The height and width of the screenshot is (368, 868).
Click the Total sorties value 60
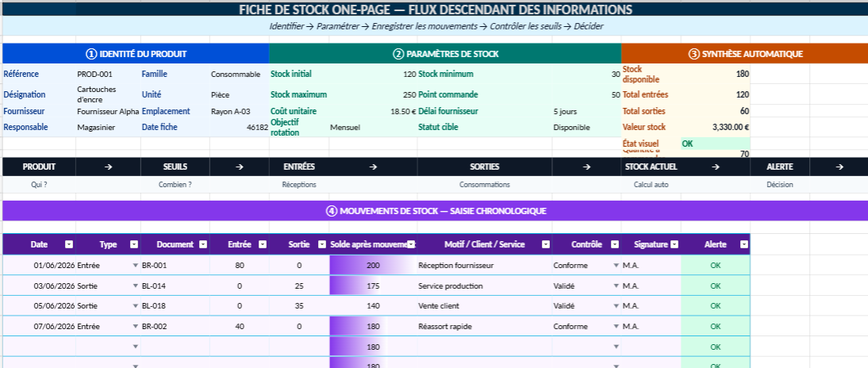pyautogui.click(x=715, y=111)
